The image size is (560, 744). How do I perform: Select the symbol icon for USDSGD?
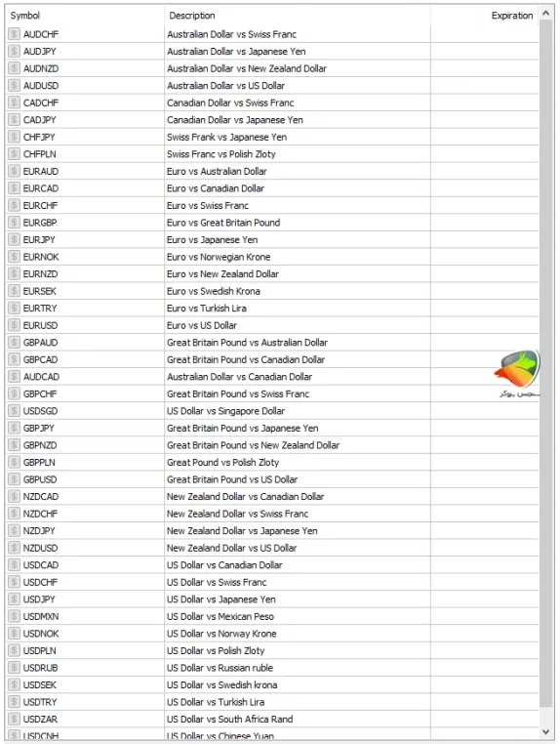(x=15, y=411)
